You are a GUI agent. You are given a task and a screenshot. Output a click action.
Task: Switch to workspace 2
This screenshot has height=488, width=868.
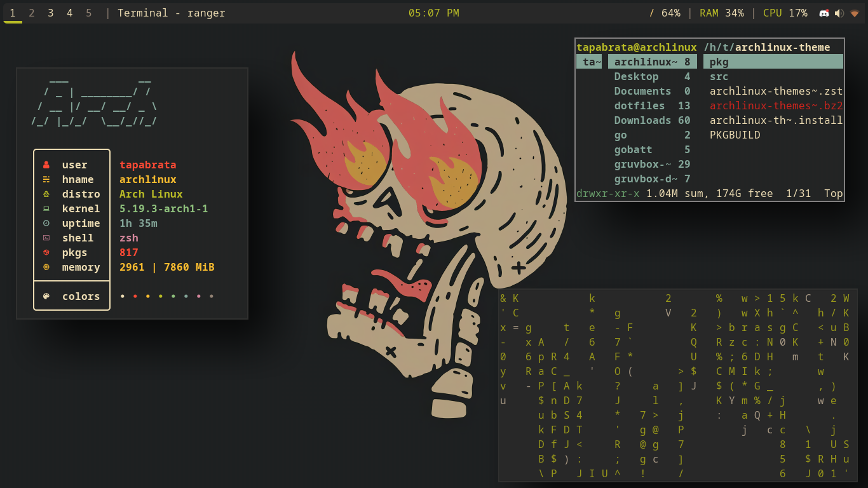(32, 12)
